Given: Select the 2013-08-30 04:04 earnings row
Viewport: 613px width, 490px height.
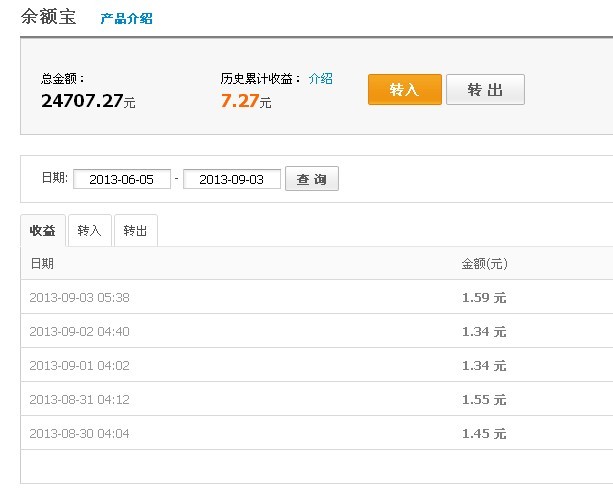Looking at the screenshot, I should click(x=317, y=433).
